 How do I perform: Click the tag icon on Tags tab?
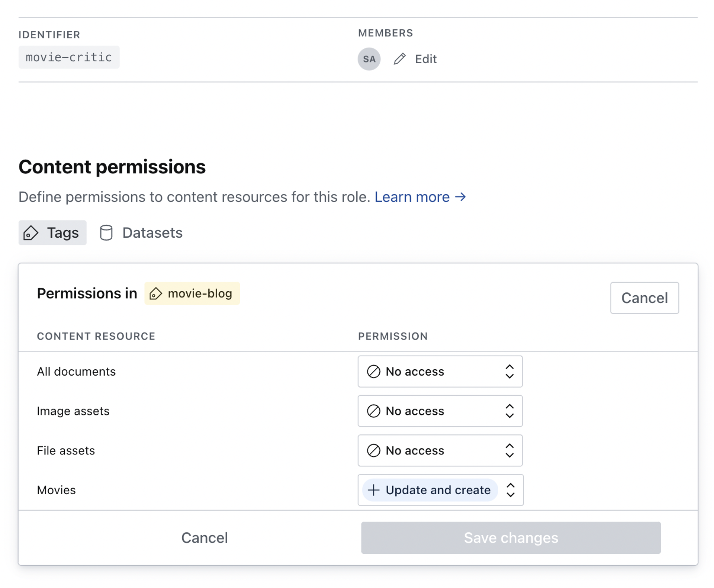coord(31,233)
